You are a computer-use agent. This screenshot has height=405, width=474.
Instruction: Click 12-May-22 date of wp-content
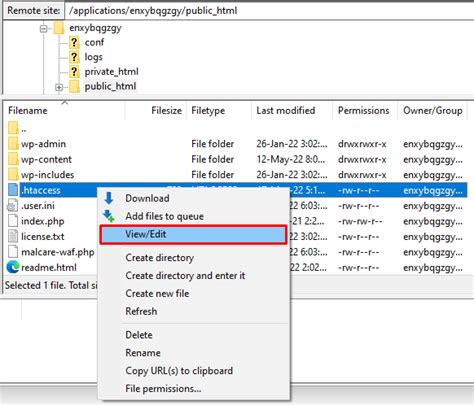pyautogui.click(x=291, y=159)
